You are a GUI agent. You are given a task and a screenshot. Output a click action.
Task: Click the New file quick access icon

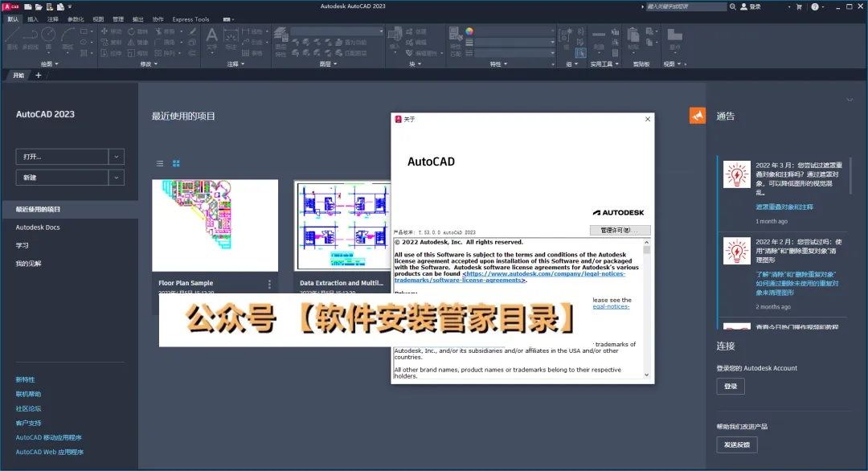27,6
